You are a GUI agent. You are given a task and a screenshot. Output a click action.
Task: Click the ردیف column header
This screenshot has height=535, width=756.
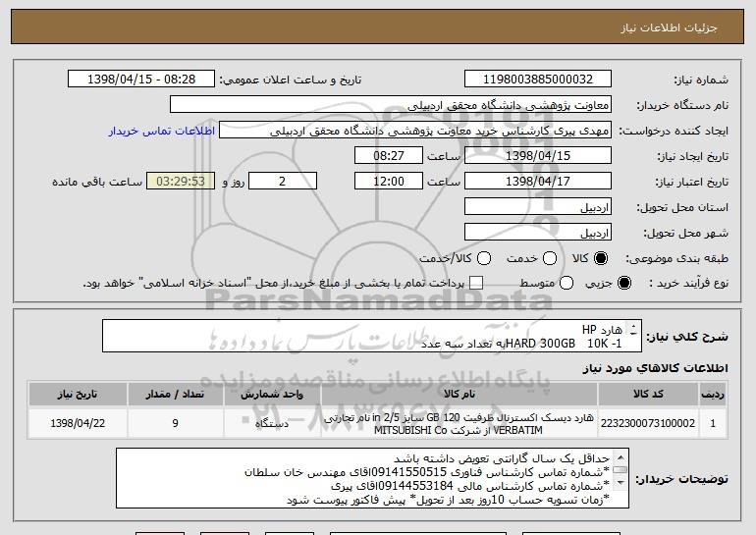[x=713, y=395]
